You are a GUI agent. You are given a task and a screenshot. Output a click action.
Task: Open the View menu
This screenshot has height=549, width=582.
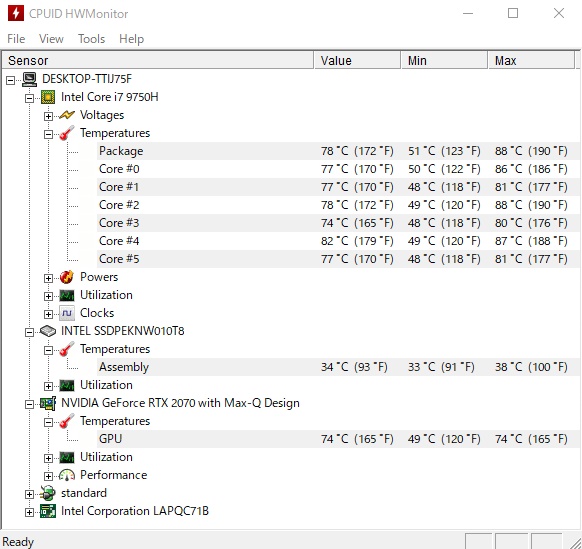click(x=51, y=39)
